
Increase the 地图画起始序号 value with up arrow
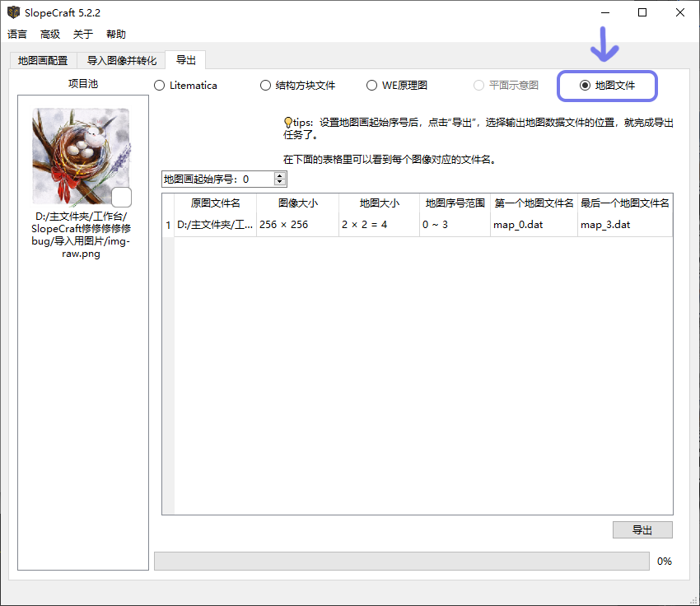(x=280, y=175)
